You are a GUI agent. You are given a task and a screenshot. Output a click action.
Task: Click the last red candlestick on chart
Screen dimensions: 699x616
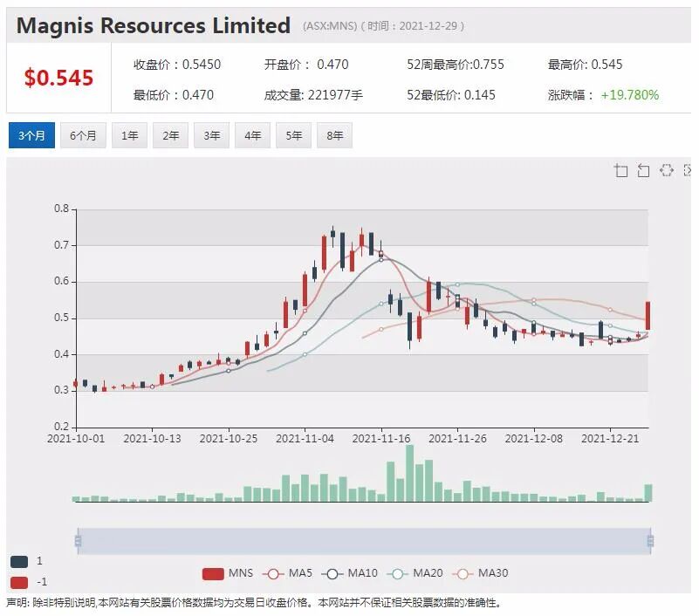pyautogui.click(x=648, y=316)
